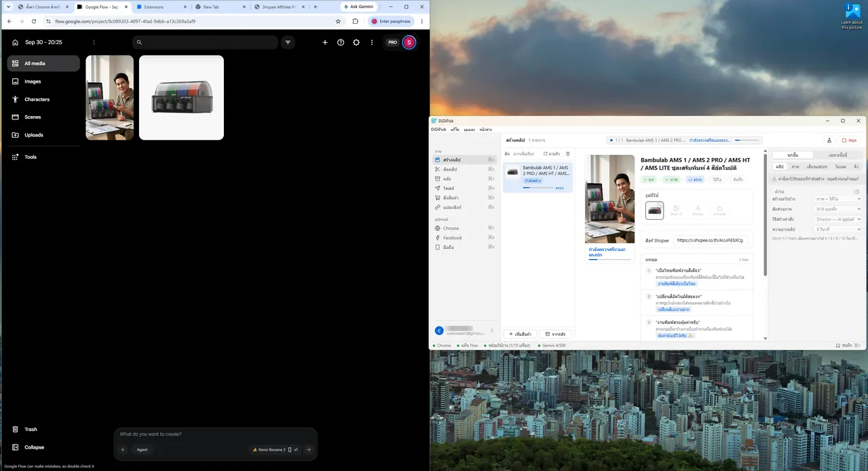Open the filter icon beside Flow search
Viewport: 868px width, 471px height.
[288, 42]
